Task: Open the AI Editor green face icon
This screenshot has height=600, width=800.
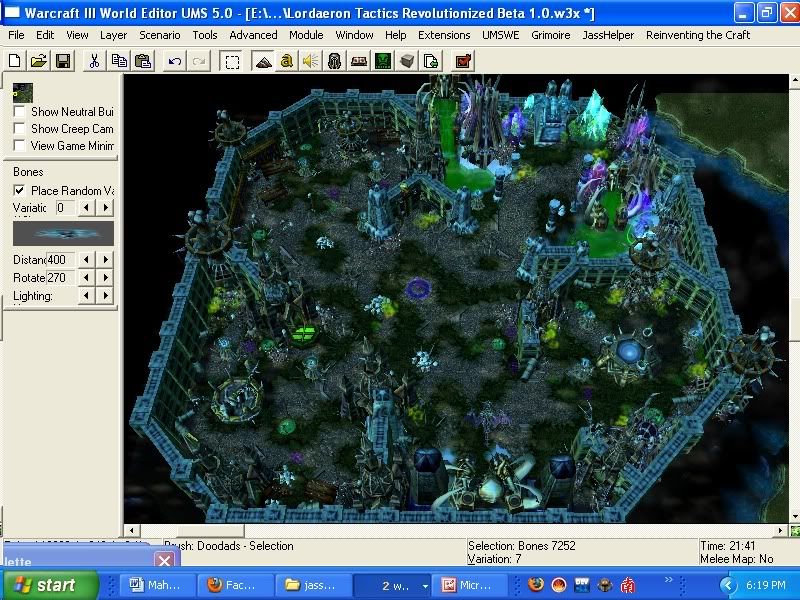Action: pos(383,61)
